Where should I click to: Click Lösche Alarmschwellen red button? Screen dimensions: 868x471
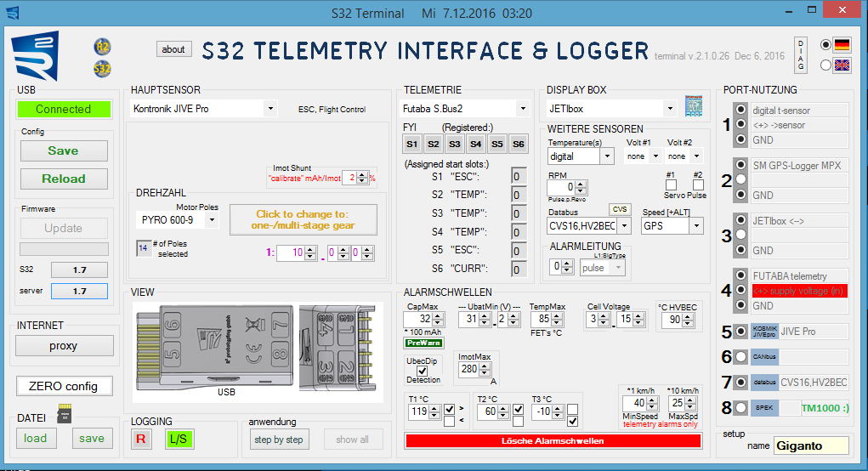click(553, 441)
